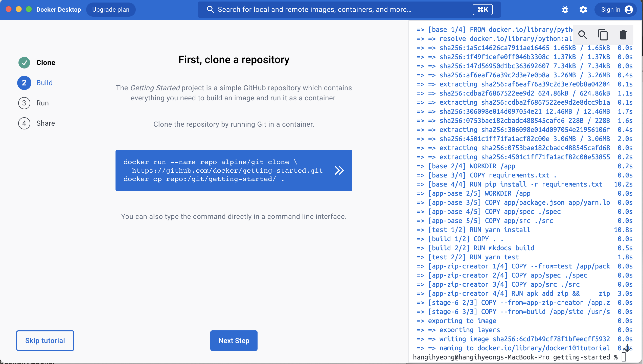Run command with double-chevron arrow icon
The height and width of the screenshot is (364, 643).
point(339,170)
